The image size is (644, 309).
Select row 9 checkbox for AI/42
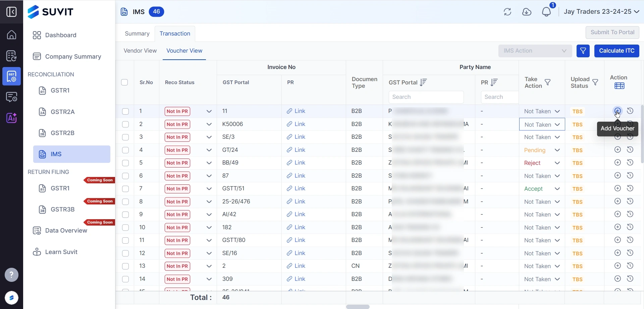coord(125,215)
